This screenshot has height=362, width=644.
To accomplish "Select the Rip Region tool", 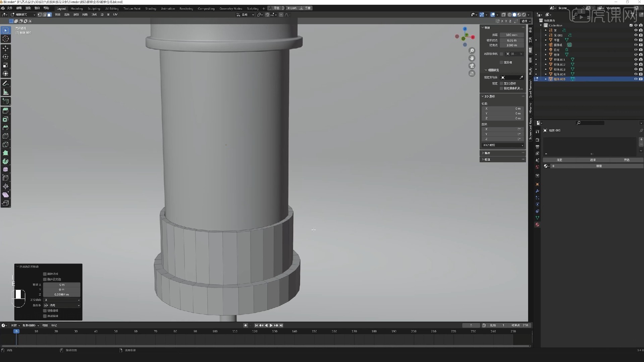I will pyautogui.click(x=6, y=203).
